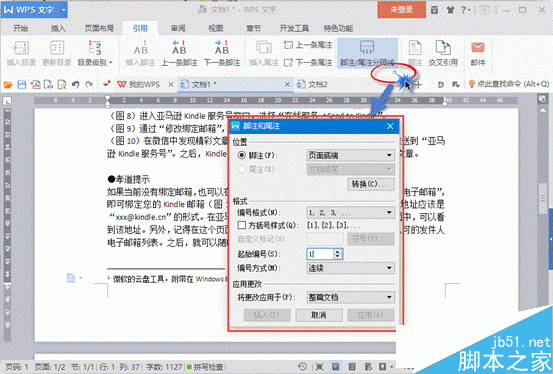Jump to 下一条尾注
This screenshot has height=374, width=553.
click(308, 62)
